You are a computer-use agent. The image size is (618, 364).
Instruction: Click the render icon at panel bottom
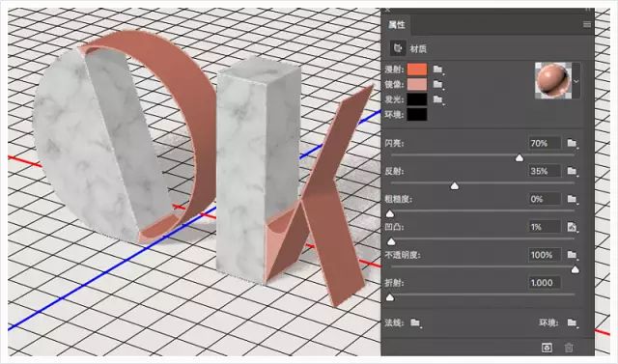pos(547,348)
